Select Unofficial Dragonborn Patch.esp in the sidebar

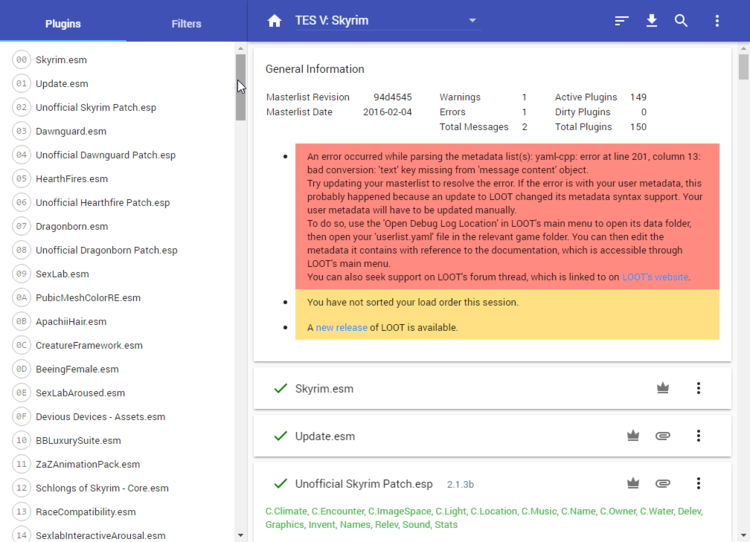click(x=106, y=250)
